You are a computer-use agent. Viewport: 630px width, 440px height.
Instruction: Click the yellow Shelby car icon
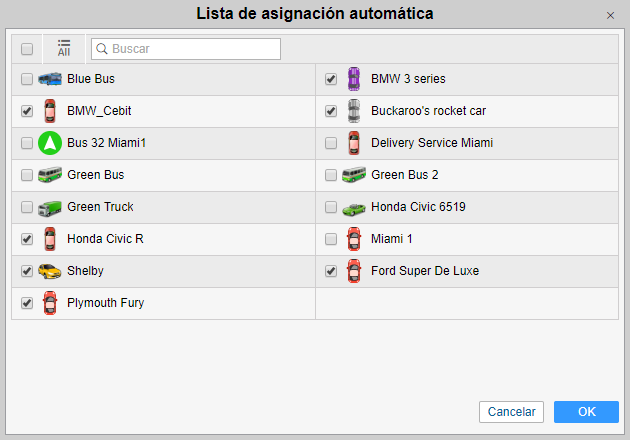coord(50,271)
